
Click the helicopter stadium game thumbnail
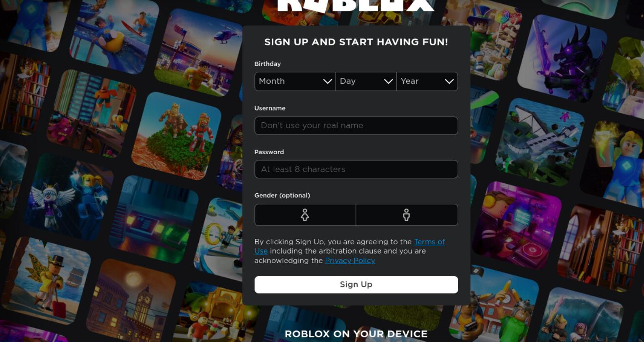[x=199, y=52]
